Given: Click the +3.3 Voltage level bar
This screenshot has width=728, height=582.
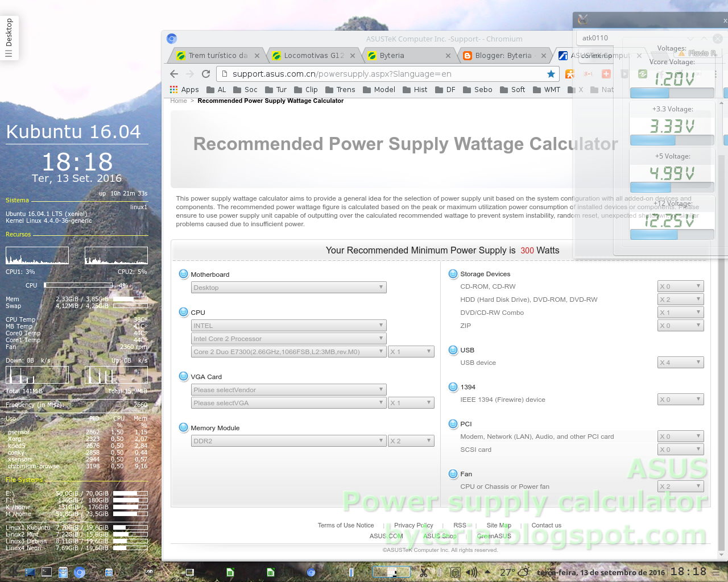Looking at the screenshot, I should [672, 140].
